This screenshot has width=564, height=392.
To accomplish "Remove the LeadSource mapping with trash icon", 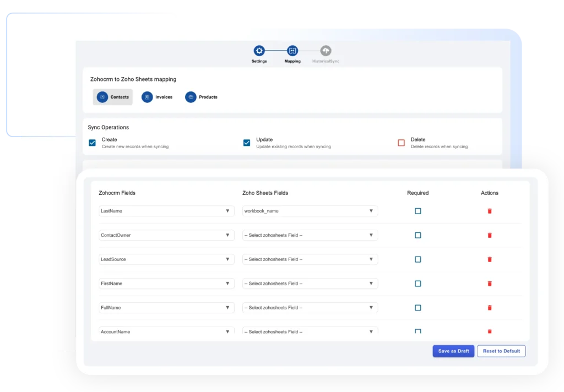I will tap(489, 259).
